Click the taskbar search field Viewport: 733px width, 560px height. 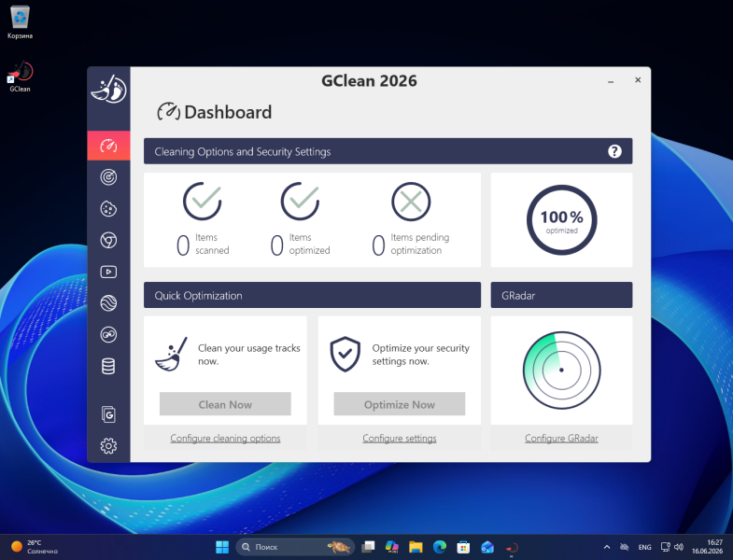[295, 546]
